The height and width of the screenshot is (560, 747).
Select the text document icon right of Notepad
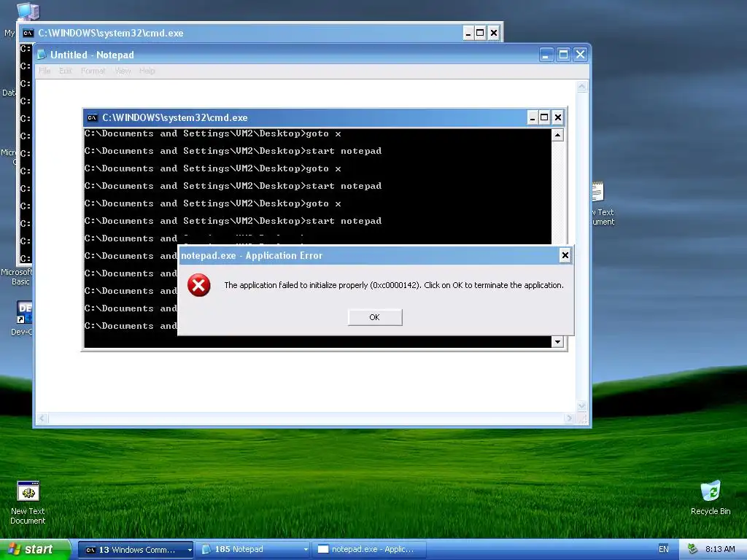coord(598,192)
